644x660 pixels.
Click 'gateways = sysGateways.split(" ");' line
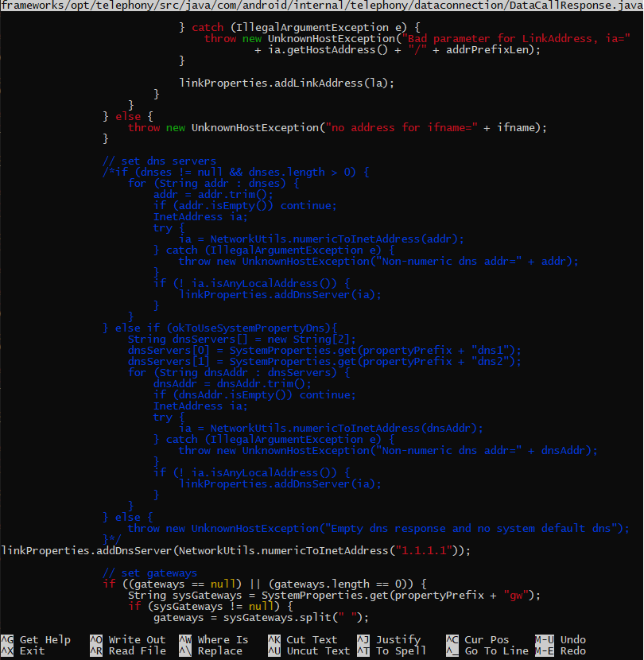click(261, 618)
